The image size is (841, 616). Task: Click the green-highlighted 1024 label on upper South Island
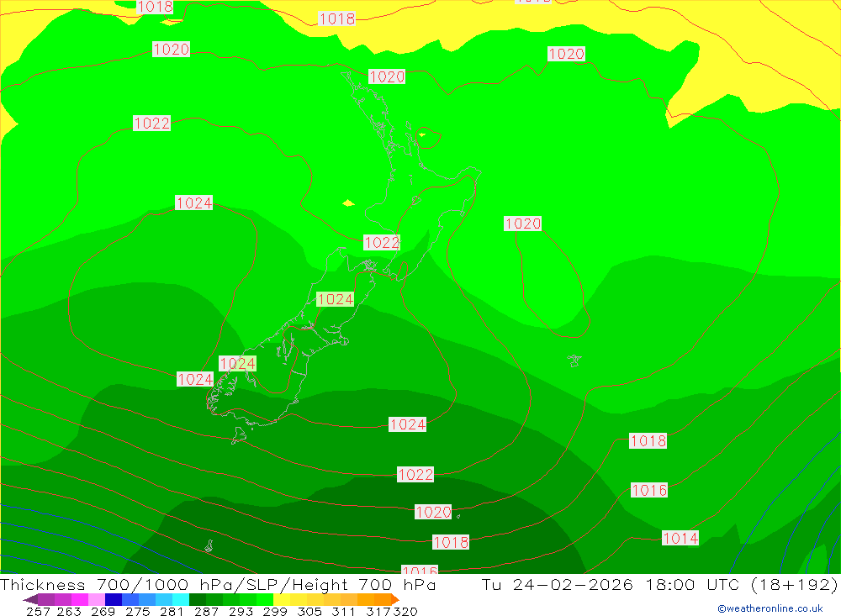336,299
